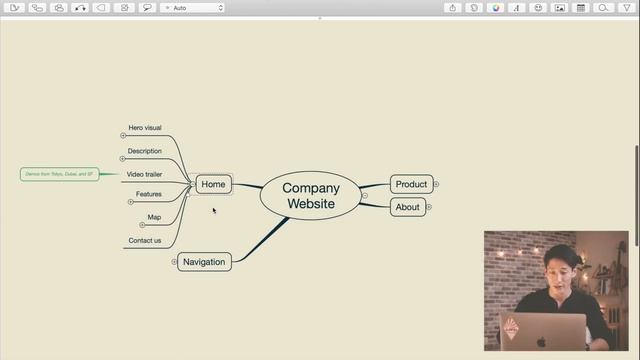Expand the Hero visual branch circle
The image size is (640, 360).
[123, 136]
